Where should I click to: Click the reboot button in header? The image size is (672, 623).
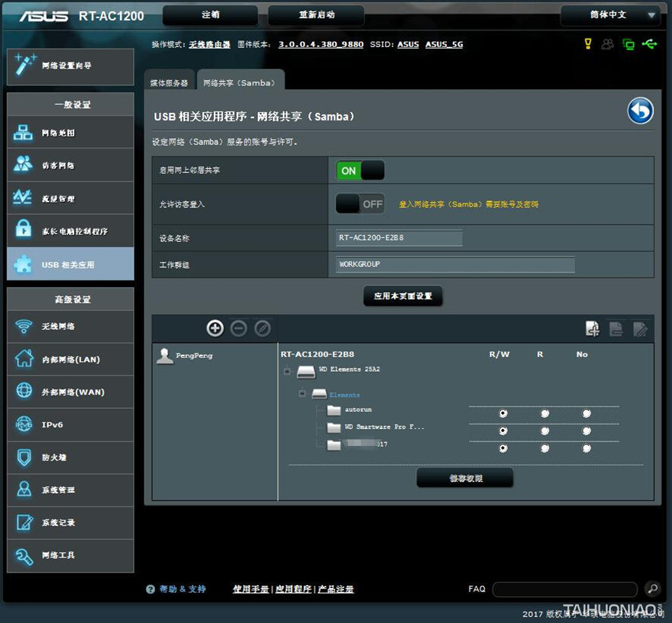[x=316, y=15]
